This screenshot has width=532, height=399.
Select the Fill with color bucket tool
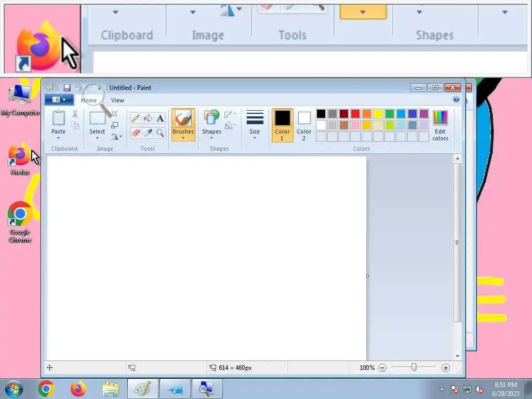coord(148,118)
